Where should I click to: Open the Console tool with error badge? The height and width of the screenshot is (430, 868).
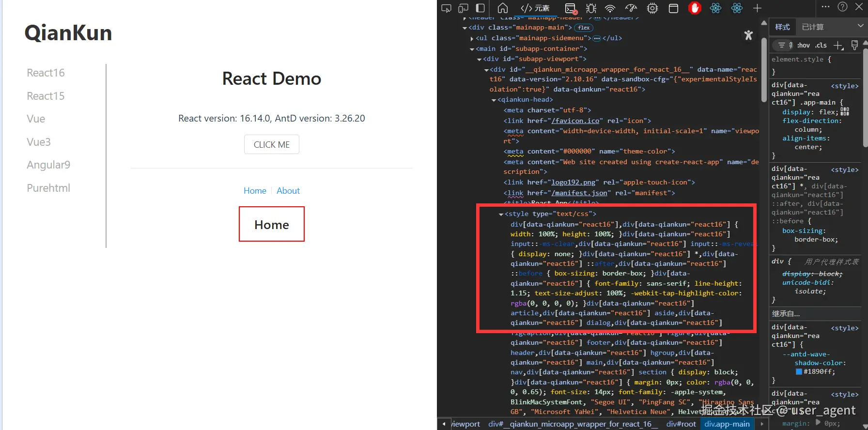pos(571,8)
